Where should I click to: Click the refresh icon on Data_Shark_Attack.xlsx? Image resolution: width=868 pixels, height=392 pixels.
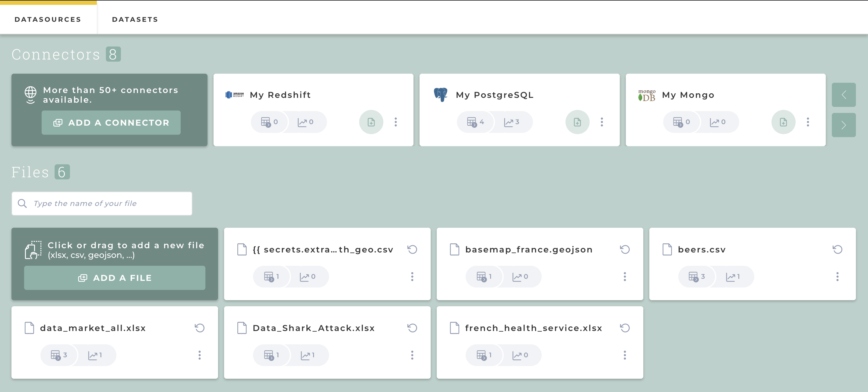412,328
